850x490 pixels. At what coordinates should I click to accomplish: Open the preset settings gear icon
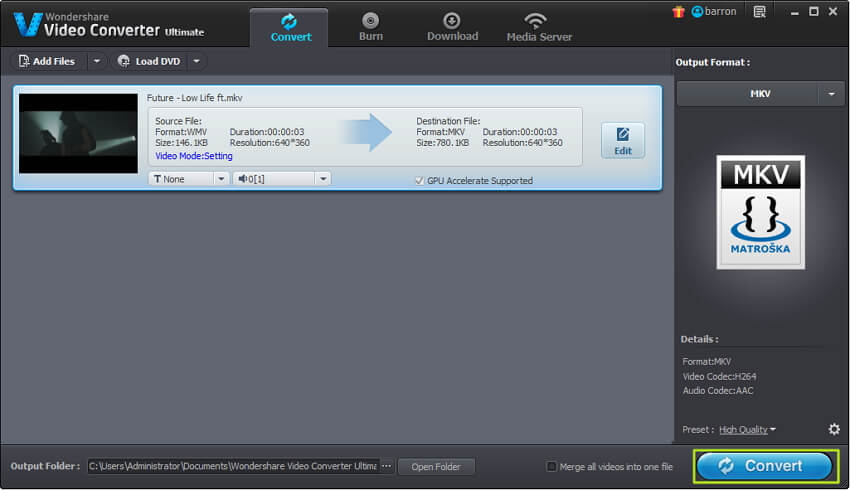coord(834,429)
